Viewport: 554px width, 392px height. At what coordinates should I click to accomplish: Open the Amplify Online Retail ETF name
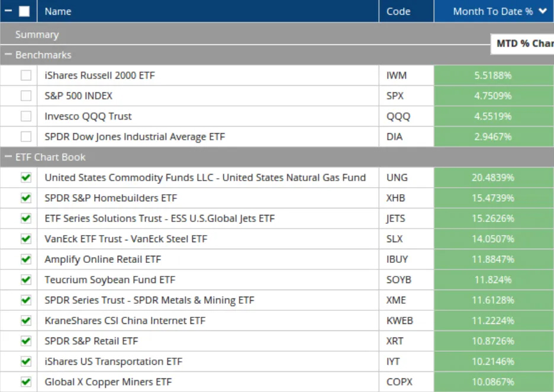coord(102,259)
